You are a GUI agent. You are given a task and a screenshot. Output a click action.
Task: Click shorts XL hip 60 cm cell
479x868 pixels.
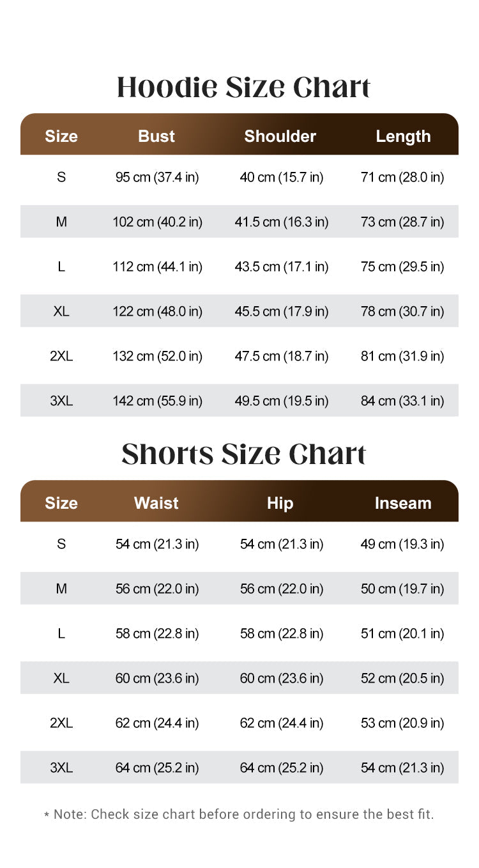tap(282, 678)
